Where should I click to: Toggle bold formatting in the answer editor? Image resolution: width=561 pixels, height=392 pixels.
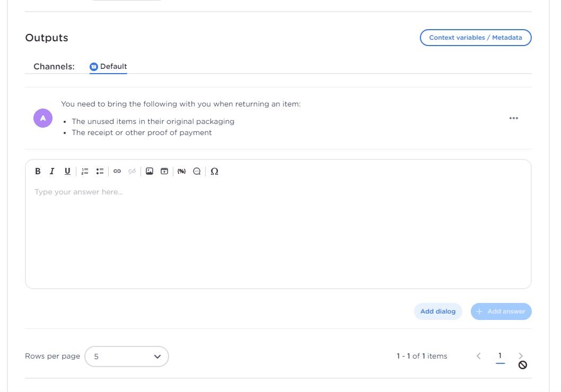click(38, 171)
